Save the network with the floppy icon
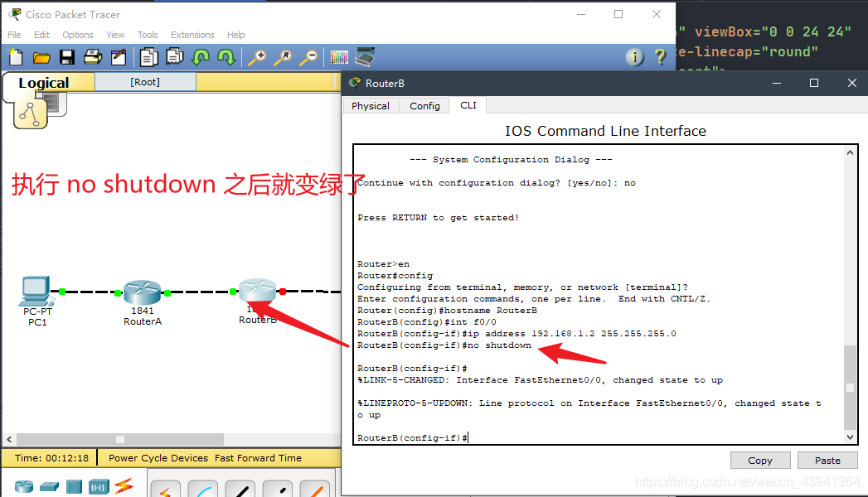 pos(67,57)
